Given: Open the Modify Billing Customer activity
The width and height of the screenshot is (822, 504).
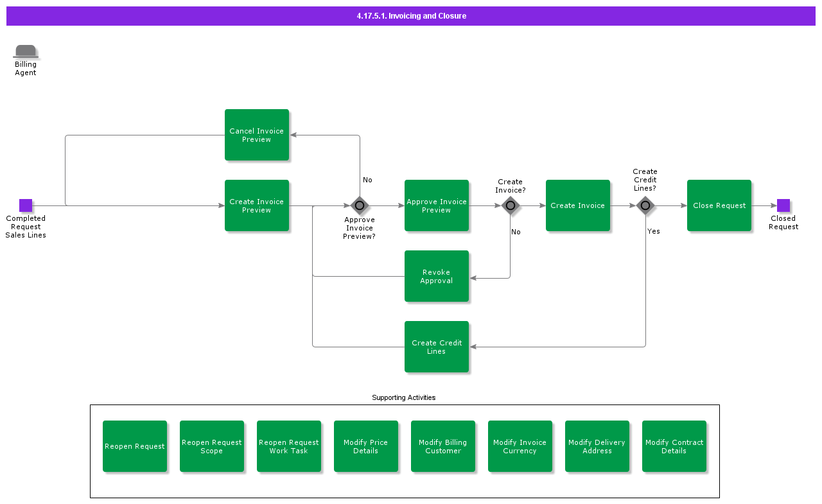Looking at the screenshot, I should click(x=443, y=446).
